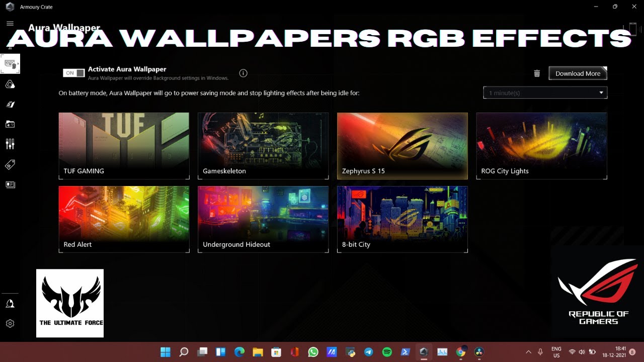The image size is (644, 362).
Task: Open Scenario Profiles sliders icon
Action: click(10, 144)
